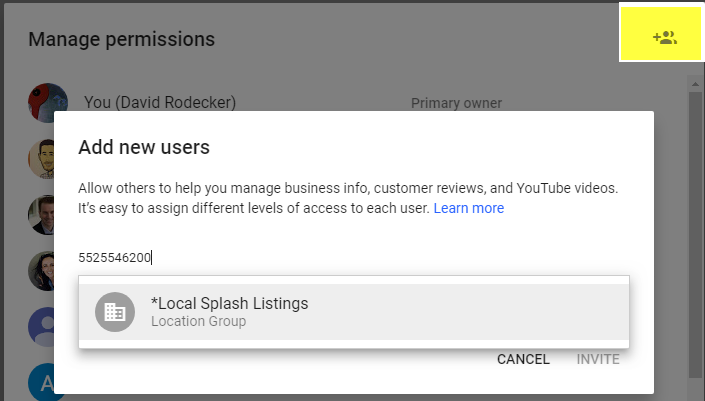Click the avatar of the dark-haired woman
The image size is (705, 401).
tap(41, 271)
